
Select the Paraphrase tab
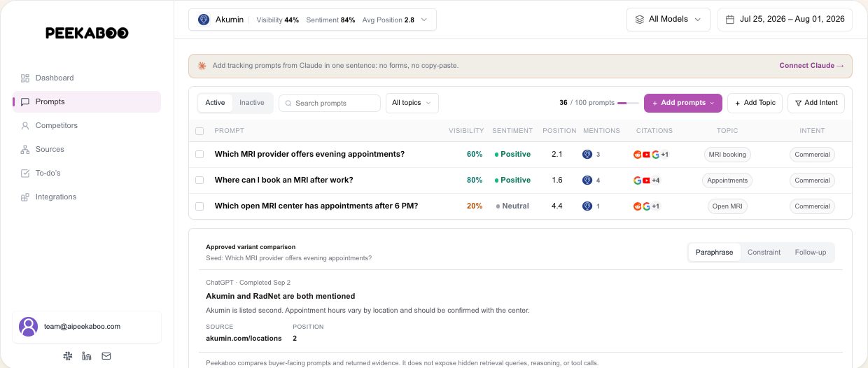[714, 253]
